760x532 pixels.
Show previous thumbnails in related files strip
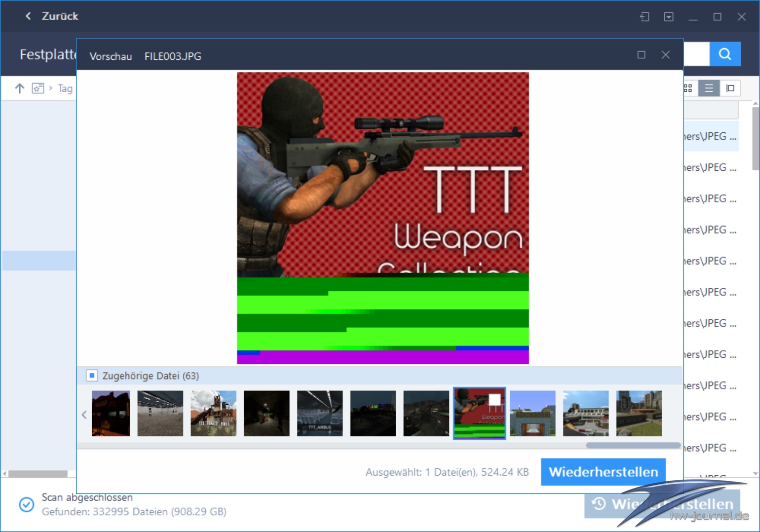coord(84,414)
